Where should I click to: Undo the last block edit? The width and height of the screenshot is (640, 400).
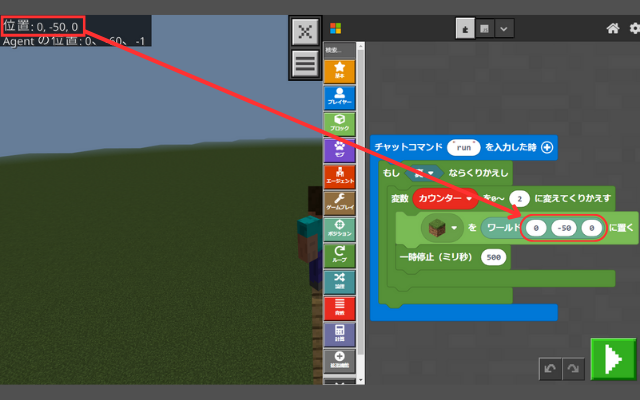550,369
